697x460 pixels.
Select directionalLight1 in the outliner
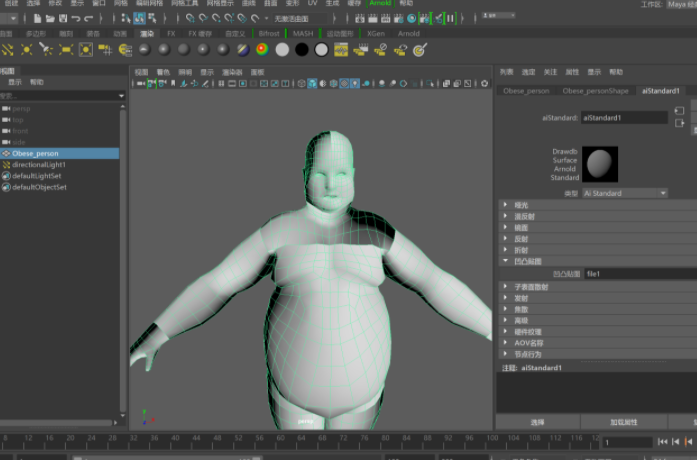[38, 165]
